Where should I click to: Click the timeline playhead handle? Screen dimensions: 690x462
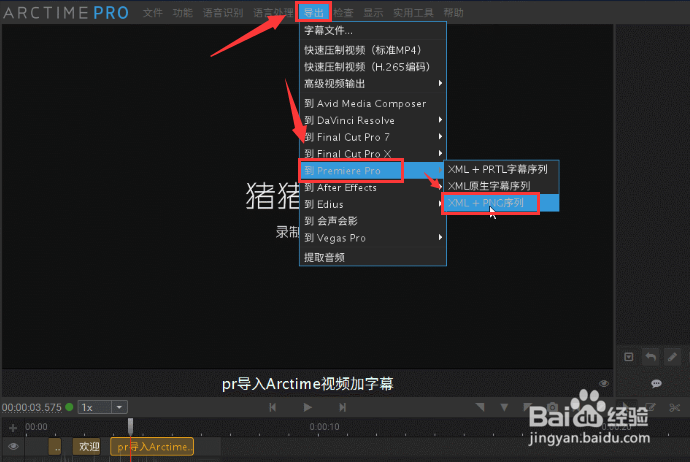pos(130,425)
